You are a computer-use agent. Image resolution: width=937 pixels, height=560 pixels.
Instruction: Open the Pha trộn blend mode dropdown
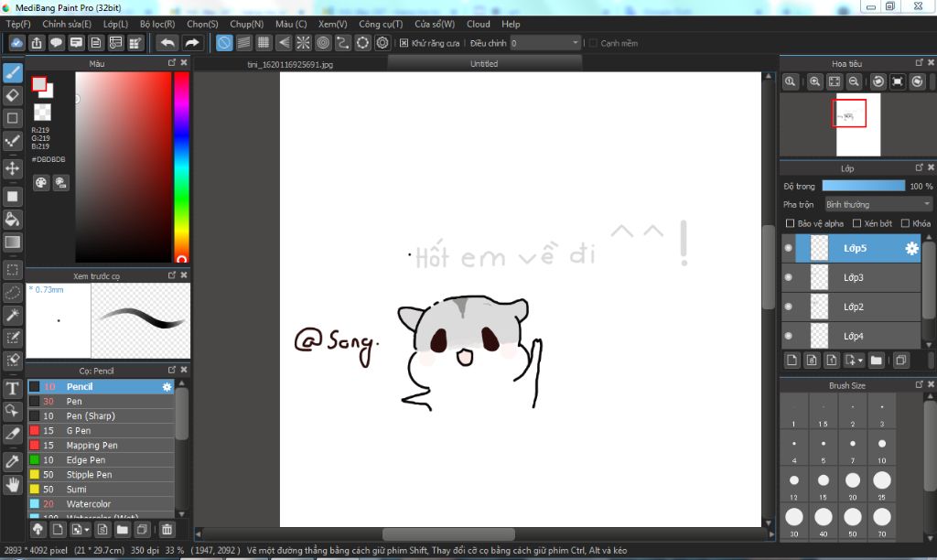[878, 204]
